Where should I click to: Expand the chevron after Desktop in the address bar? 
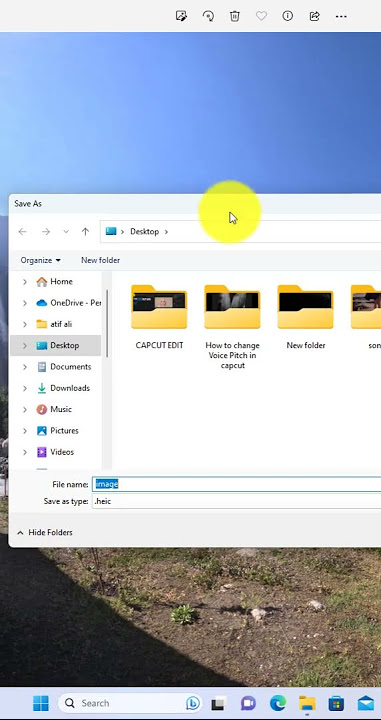coord(166,231)
